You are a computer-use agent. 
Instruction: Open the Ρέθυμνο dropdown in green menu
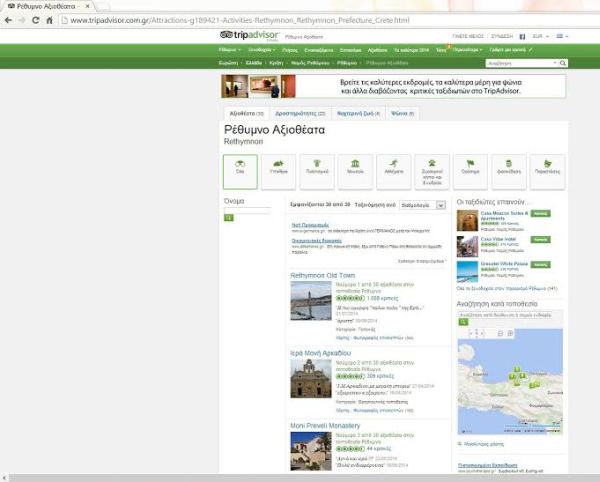(x=230, y=50)
